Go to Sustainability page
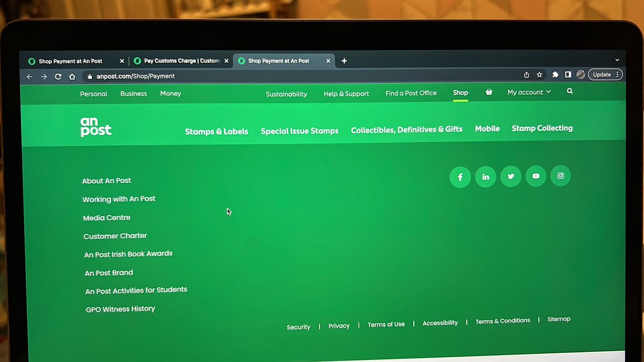The width and height of the screenshot is (644, 362). tap(287, 94)
